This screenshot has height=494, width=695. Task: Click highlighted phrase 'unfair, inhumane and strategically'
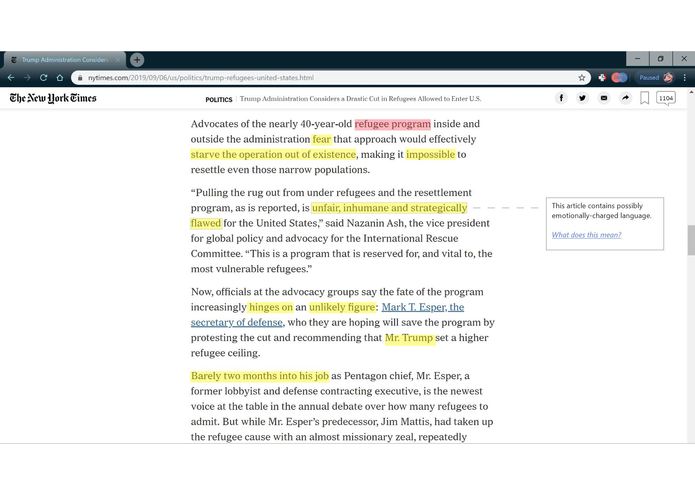tap(389, 208)
